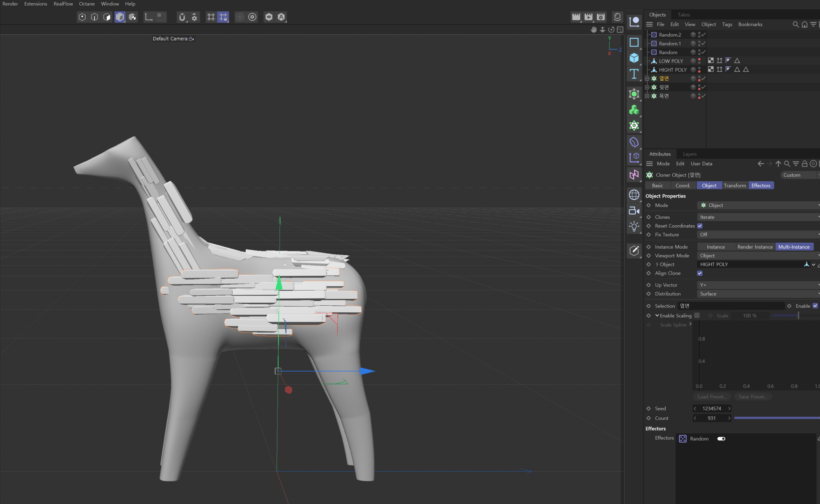Open the Custom attribute layout dropdown
The height and width of the screenshot is (504, 820).
[x=800, y=175]
